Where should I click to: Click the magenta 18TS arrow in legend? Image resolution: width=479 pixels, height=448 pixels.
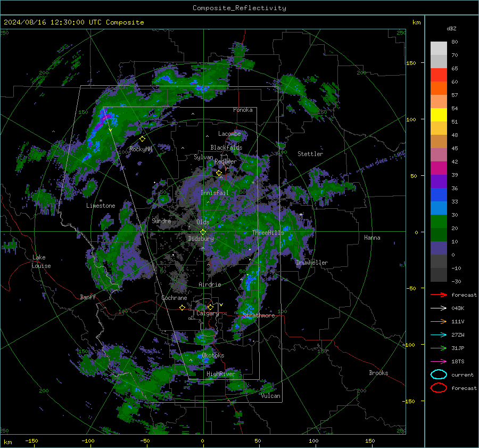coord(439,362)
